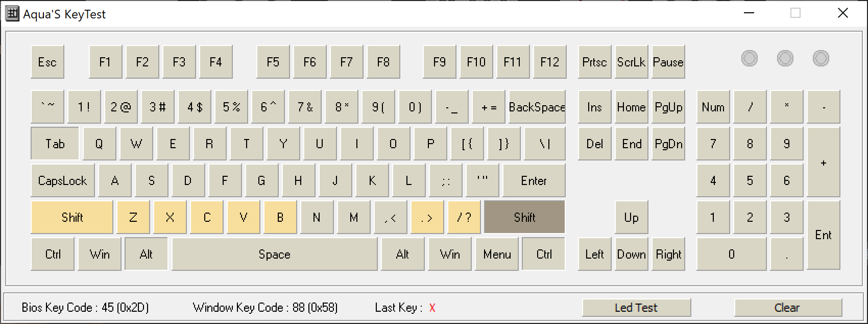This screenshot has width=868, height=324.
Task: Click the Esc key
Action: (x=47, y=62)
